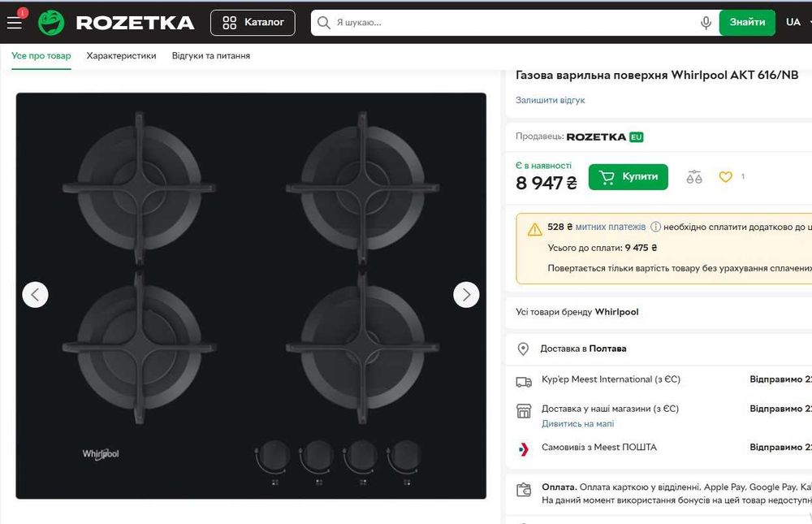Click the green Купити button

(628, 177)
